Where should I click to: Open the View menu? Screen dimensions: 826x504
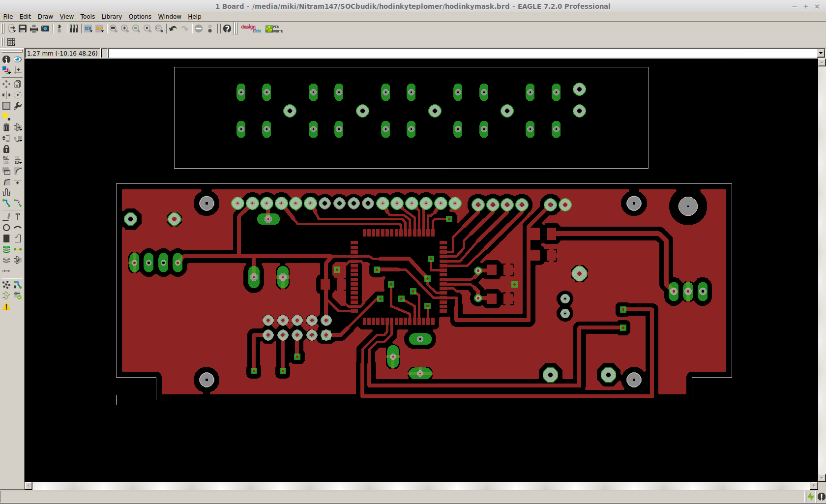point(66,16)
